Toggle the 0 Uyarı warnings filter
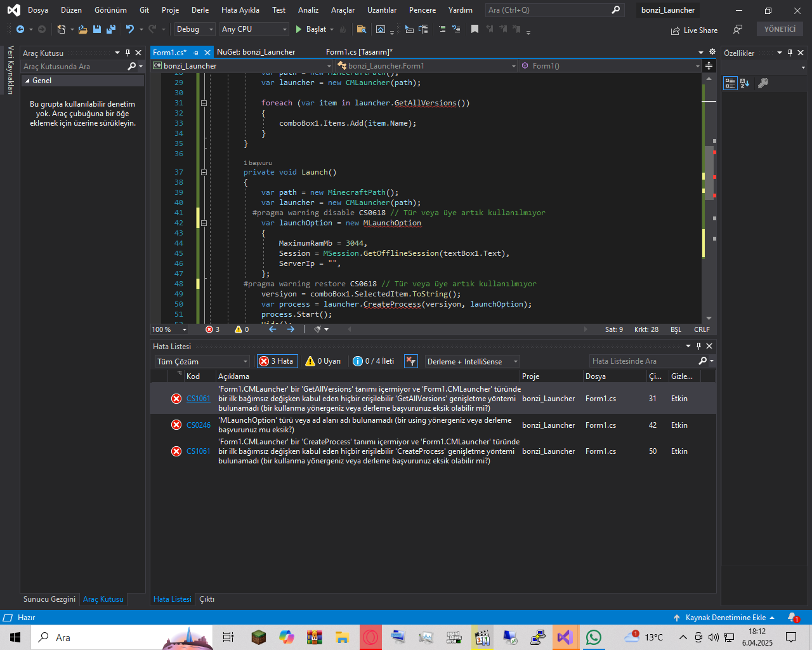812x650 pixels. click(x=323, y=361)
